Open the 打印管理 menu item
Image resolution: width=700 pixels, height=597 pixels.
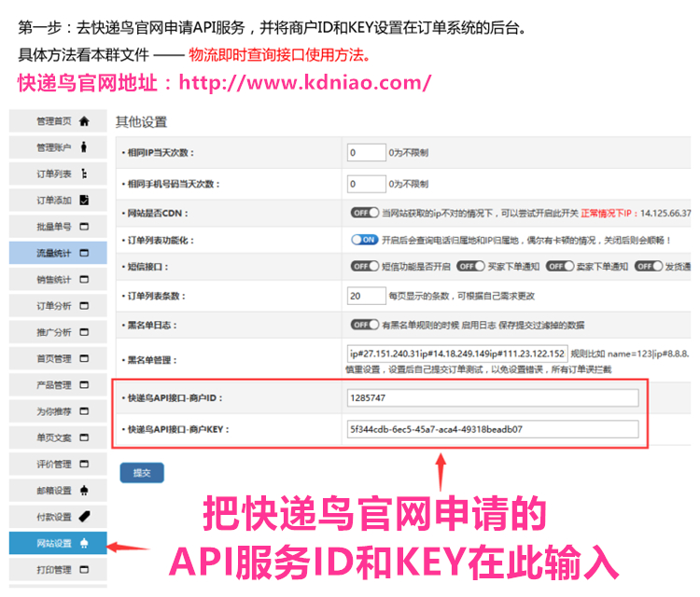[x=58, y=569]
